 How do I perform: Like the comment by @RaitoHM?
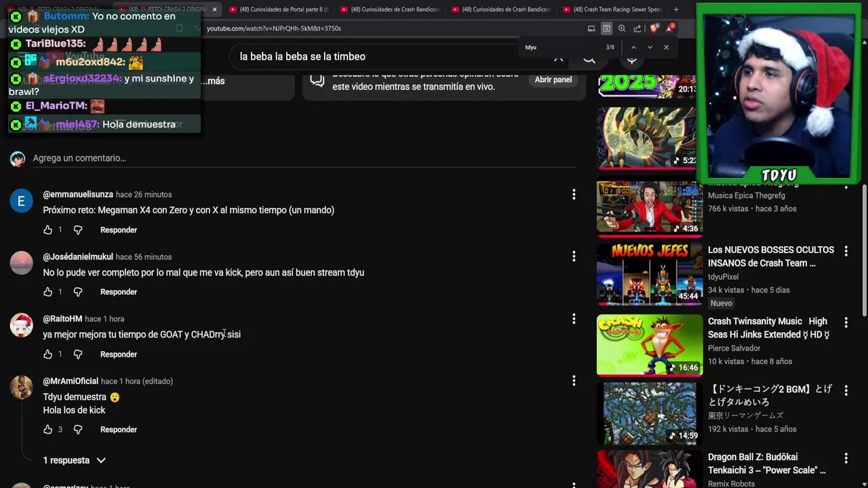(x=47, y=354)
